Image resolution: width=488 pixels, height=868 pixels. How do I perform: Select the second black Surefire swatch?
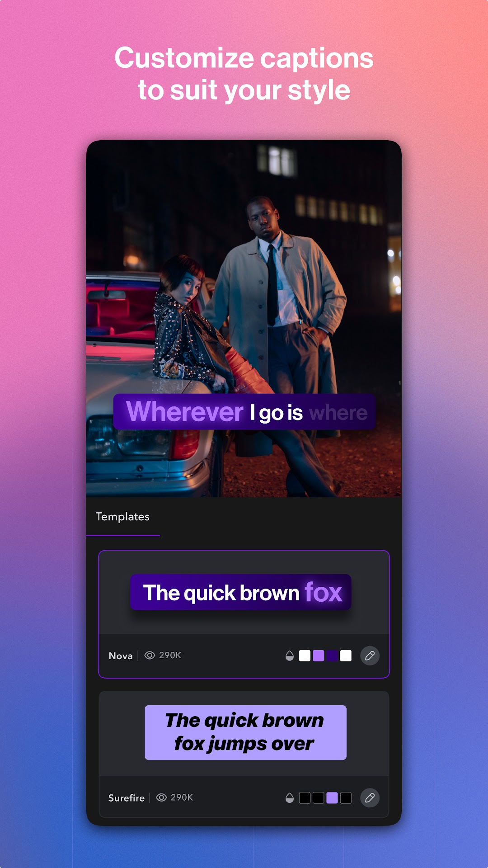click(x=319, y=798)
